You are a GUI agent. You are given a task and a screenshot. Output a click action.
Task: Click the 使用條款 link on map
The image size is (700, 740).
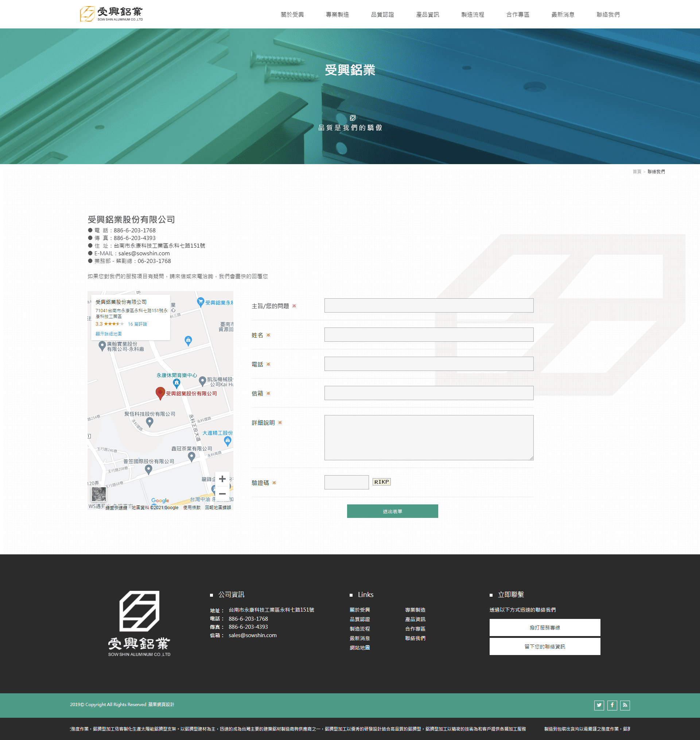pos(192,508)
